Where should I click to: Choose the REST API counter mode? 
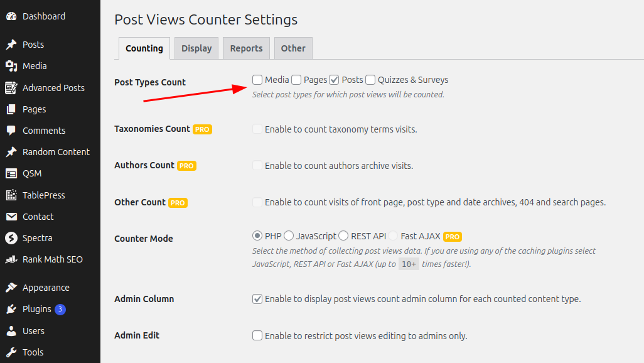[343, 236]
